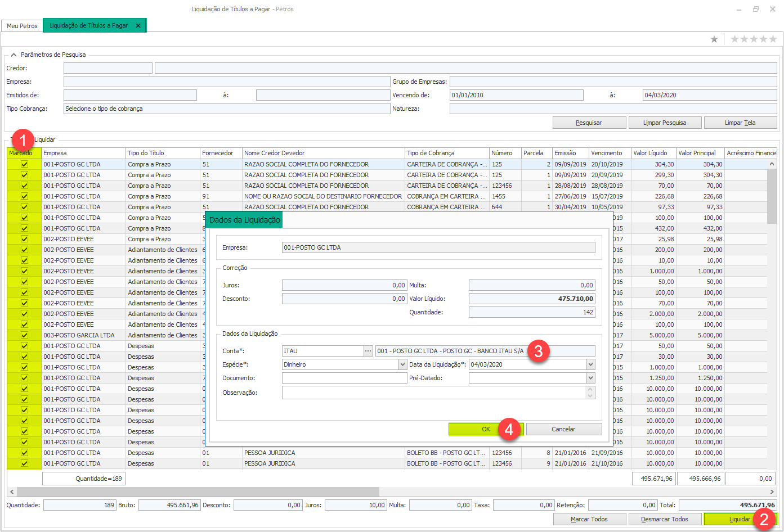
Task: Click the Limpar Pesquisa button
Action: click(665, 123)
